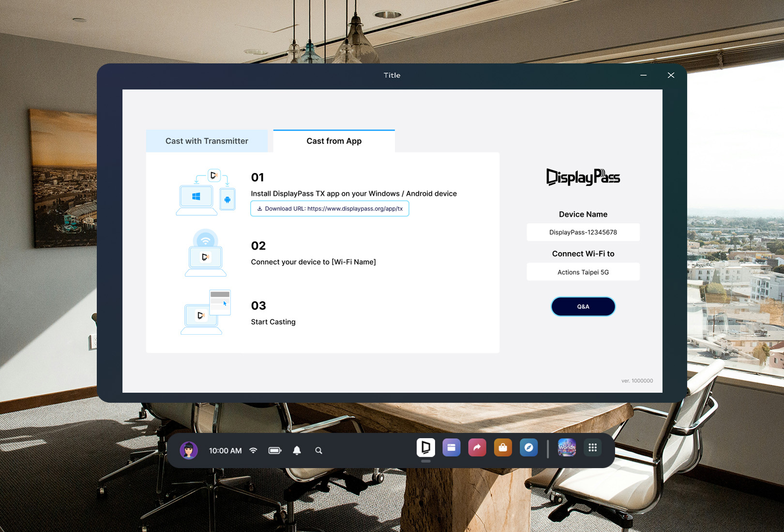The image size is (784, 532).
Task: Select the Cast from App tab
Action: click(334, 141)
